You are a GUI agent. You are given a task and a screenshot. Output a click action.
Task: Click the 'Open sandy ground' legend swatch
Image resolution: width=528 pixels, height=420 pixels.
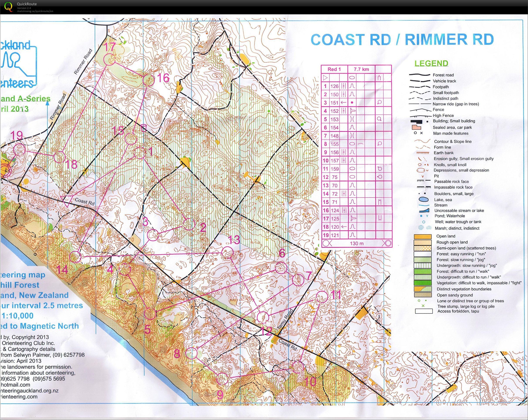[x=423, y=295]
